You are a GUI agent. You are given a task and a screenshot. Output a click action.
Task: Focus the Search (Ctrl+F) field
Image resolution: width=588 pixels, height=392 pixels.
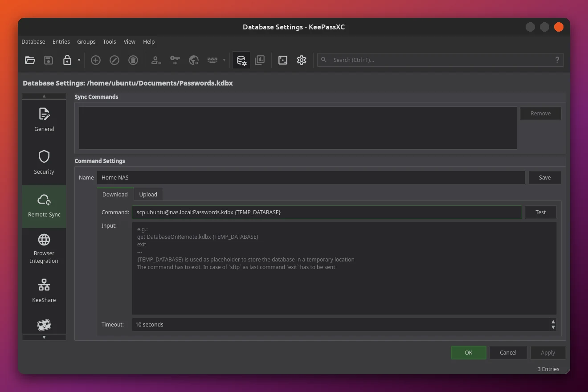pos(440,60)
